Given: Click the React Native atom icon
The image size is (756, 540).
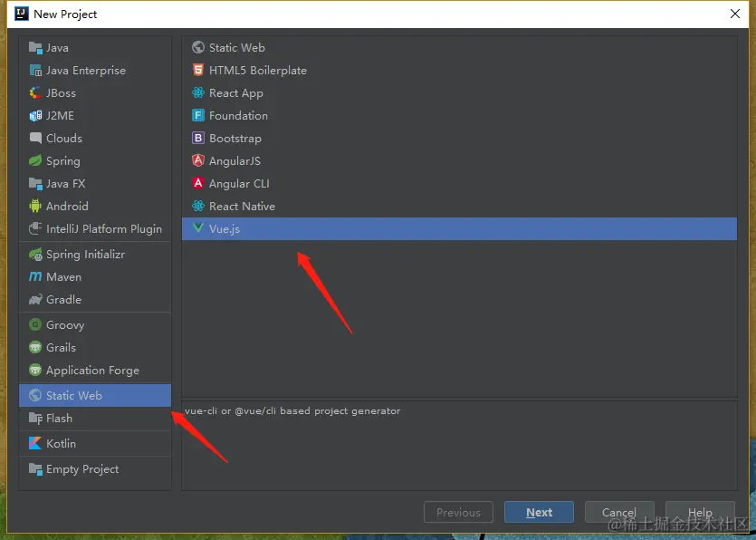Looking at the screenshot, I should (198, 206).
